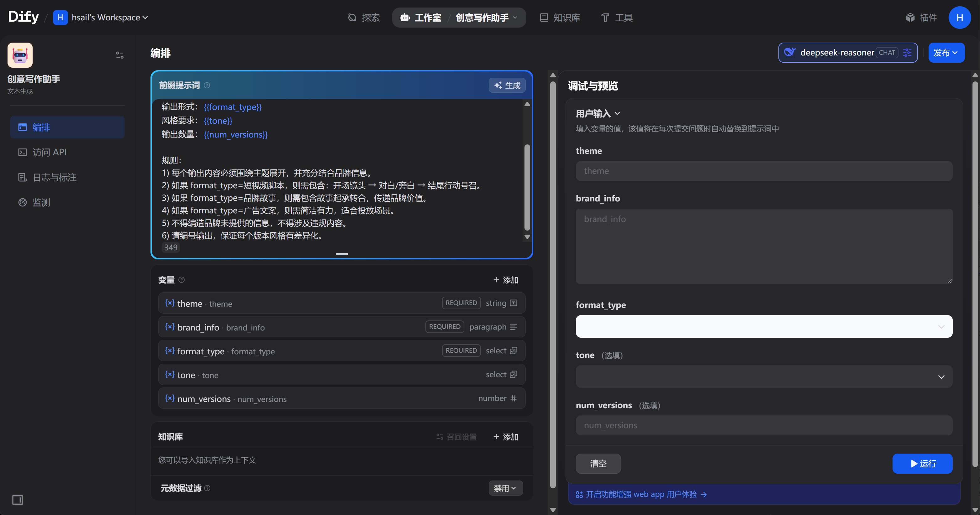This screenshot has height=515, width=980.
Task: Click the 变量 help icon
Action: 182,280
